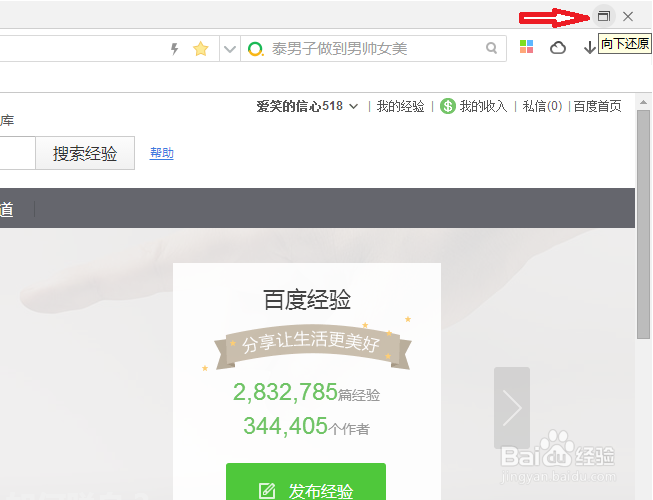This screenshot has width=653, height=500.
Task: Click the 344,405 authors count text
Action: pyautogui.click(x=286, y=425)
